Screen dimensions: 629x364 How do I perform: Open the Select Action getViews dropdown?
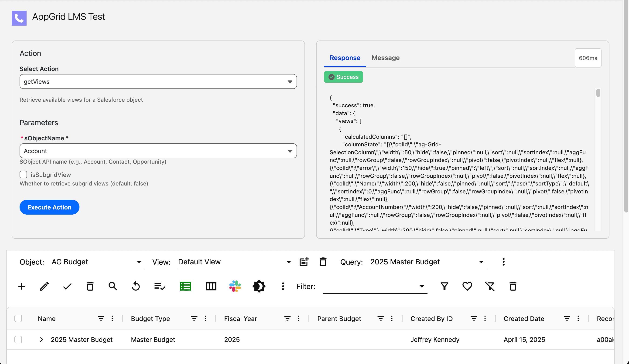pos(158,81)
